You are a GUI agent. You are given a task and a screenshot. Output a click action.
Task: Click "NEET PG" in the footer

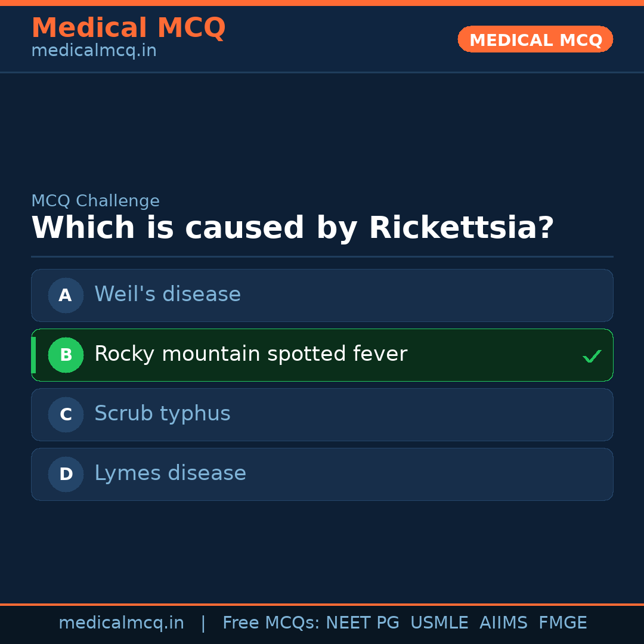[362, 623]
